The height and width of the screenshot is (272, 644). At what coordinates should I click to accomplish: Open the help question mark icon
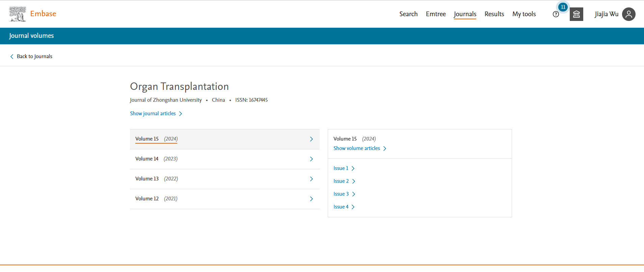click(556, 14)
